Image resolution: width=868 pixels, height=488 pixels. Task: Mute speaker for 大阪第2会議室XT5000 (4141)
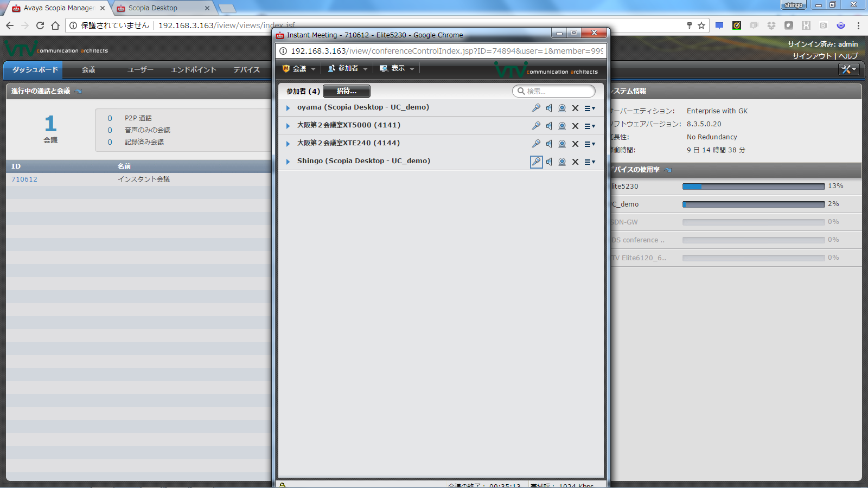click(549, 126)
